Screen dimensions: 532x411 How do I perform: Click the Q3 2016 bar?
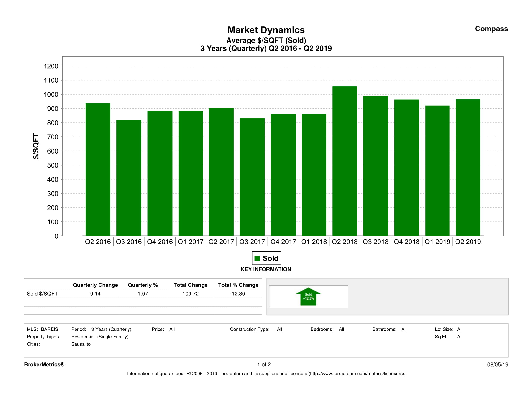[x=129, y=178]
